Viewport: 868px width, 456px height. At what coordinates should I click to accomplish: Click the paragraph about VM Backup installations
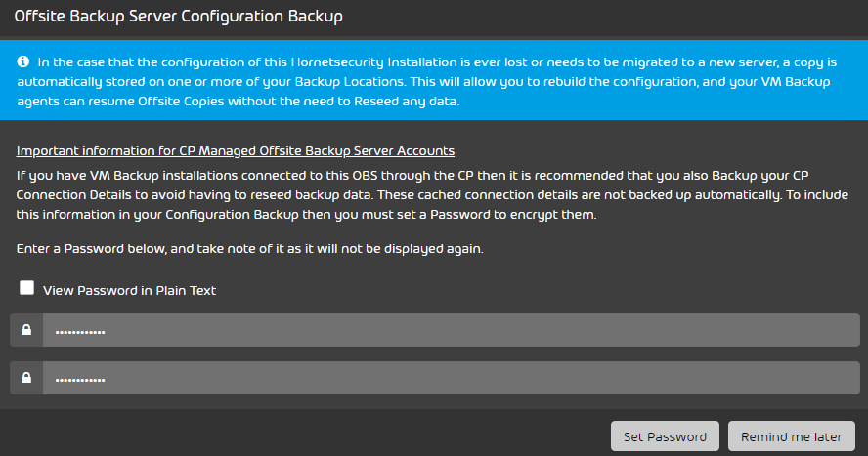tap(432, 194)
